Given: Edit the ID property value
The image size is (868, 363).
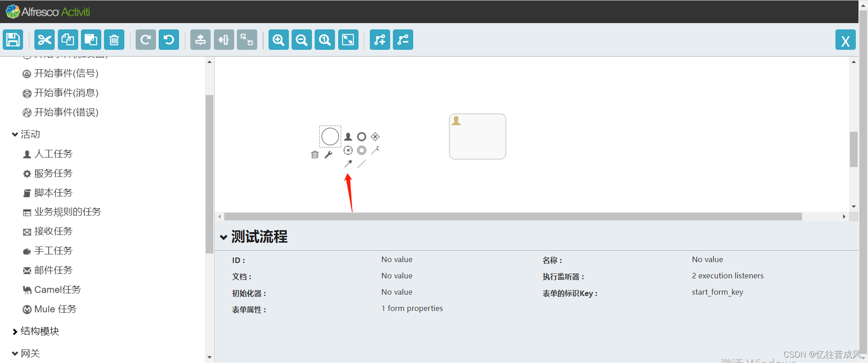Looking at the screenshot, I should click(397, 260).
